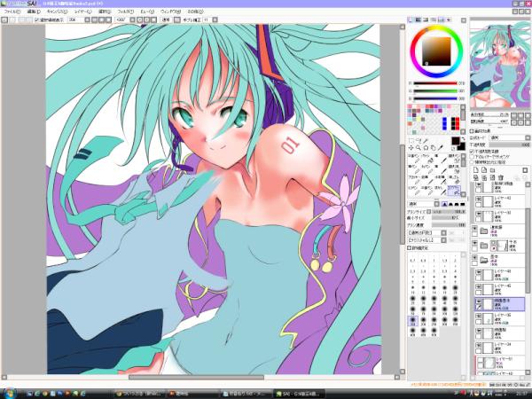
Task: Select the magic wand tool
Action: pos(426,141)
